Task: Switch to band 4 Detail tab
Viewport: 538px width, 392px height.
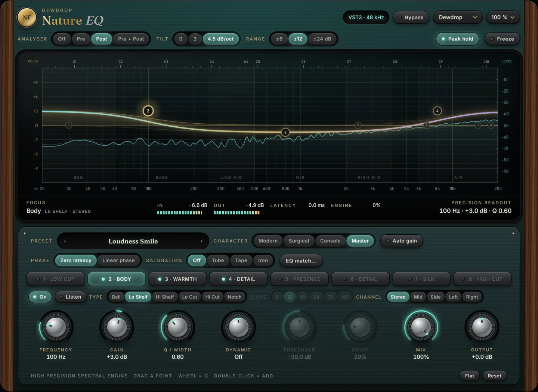Action: click(238, 279)
